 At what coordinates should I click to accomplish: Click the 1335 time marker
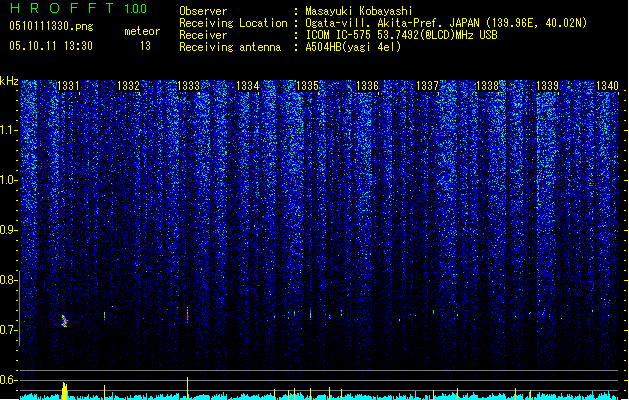pos(307,86)
